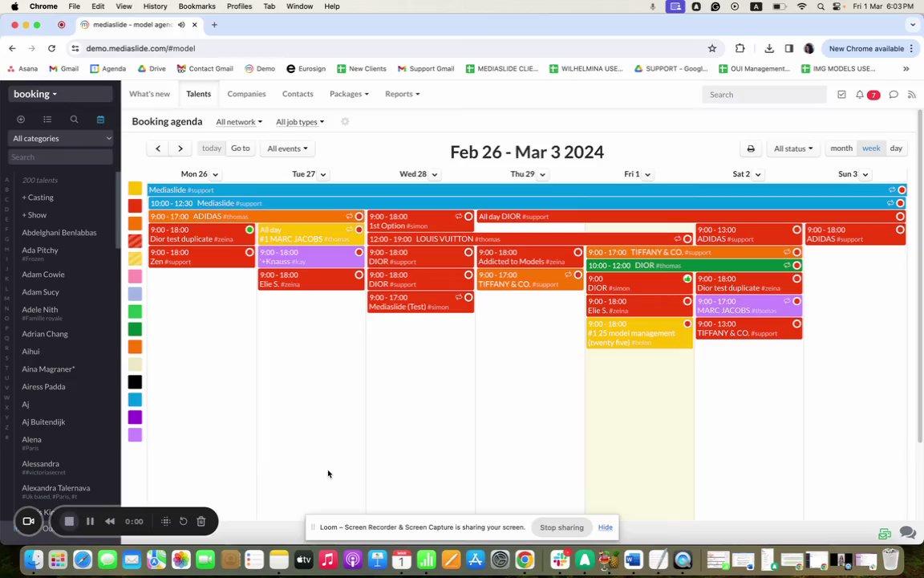Switch to What's new tab
This screenshot has height=578, width=924.
pyautogui.click(x=149, y=94)
